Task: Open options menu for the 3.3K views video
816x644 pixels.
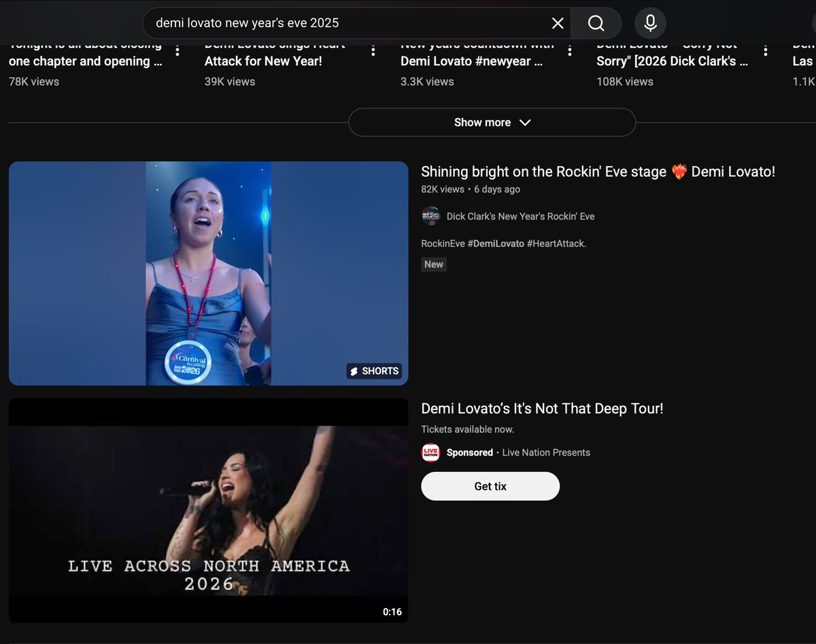Action: 570,50
